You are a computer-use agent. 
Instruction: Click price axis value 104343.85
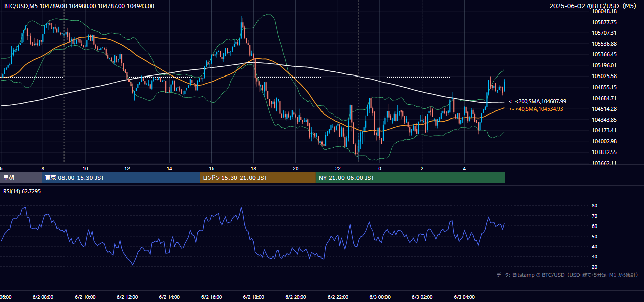[x=605, y=120]
